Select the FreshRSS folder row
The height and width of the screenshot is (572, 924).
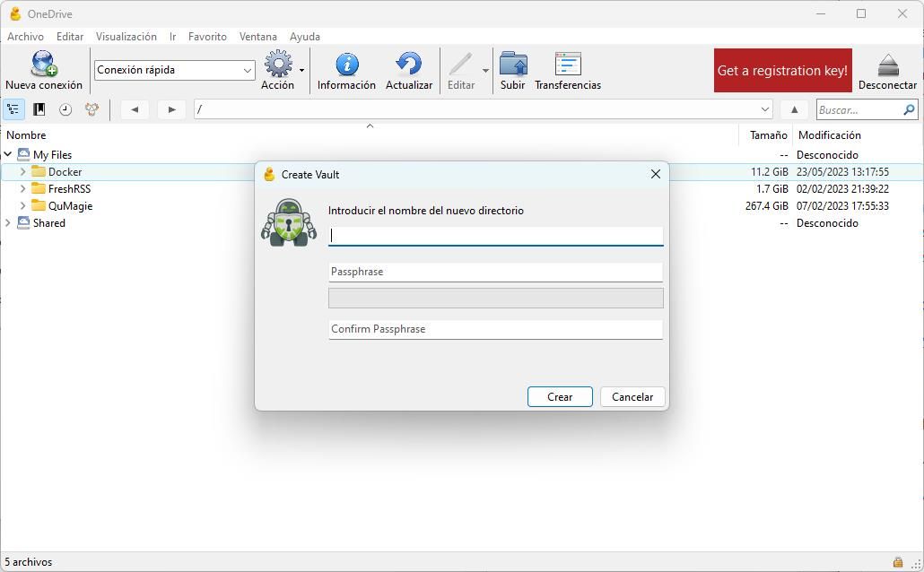pos(462,188)
